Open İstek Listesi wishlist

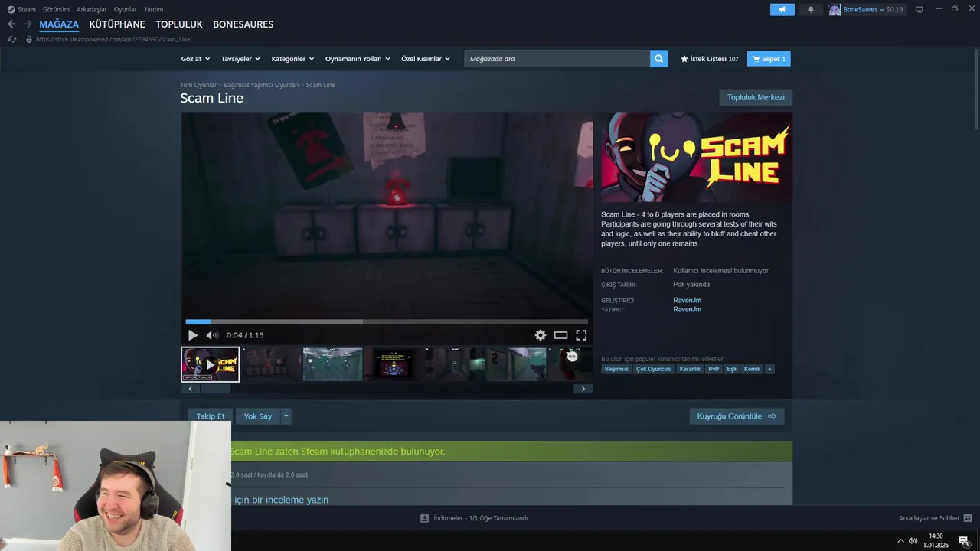pyautogui.click(x=709, y=59)
